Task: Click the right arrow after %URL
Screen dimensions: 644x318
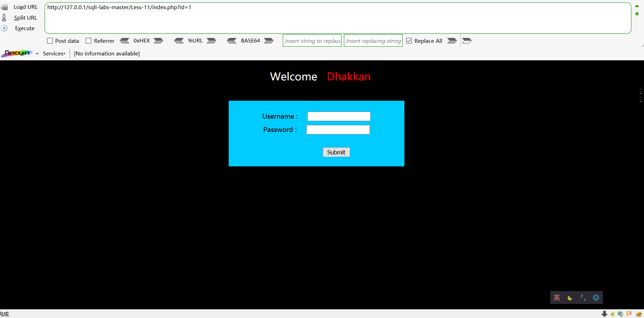Action: (x=212, y=41)
